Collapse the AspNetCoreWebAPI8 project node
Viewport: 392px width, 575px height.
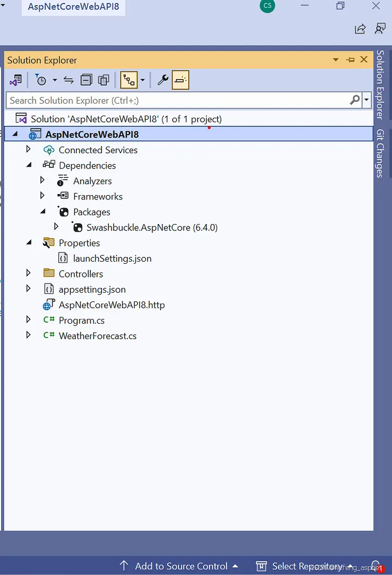15,134
